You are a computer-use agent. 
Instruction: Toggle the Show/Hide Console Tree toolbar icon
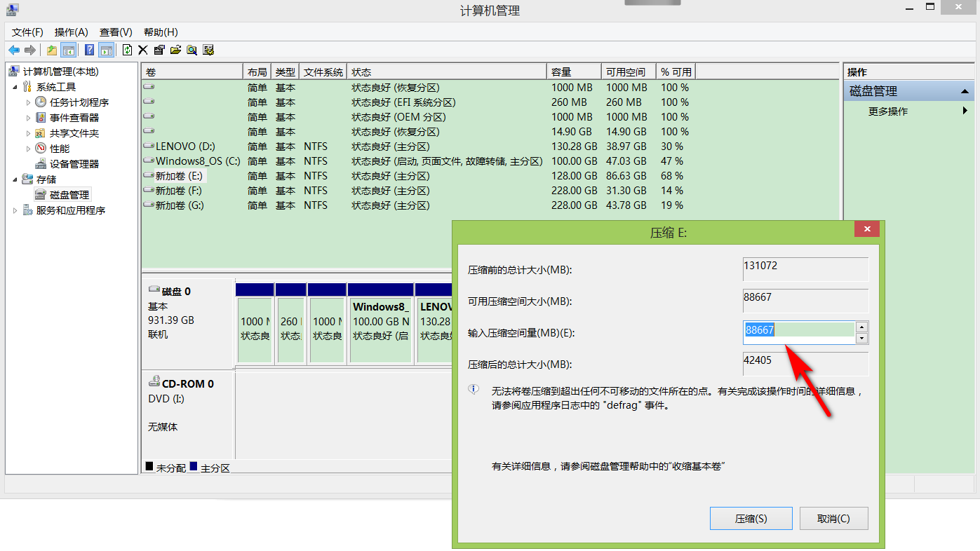pyautogui.click(x=68, y=50)
